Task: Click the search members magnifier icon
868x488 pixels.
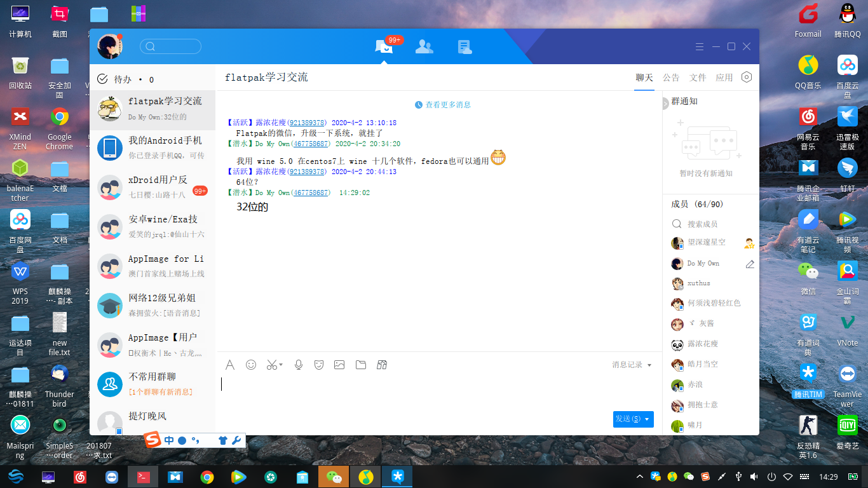Action: pos(676,224)
